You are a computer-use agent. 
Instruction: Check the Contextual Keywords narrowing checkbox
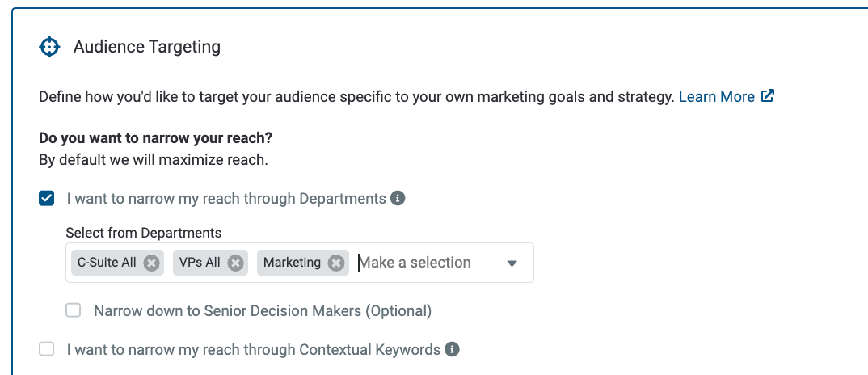(x=47, y=349)
